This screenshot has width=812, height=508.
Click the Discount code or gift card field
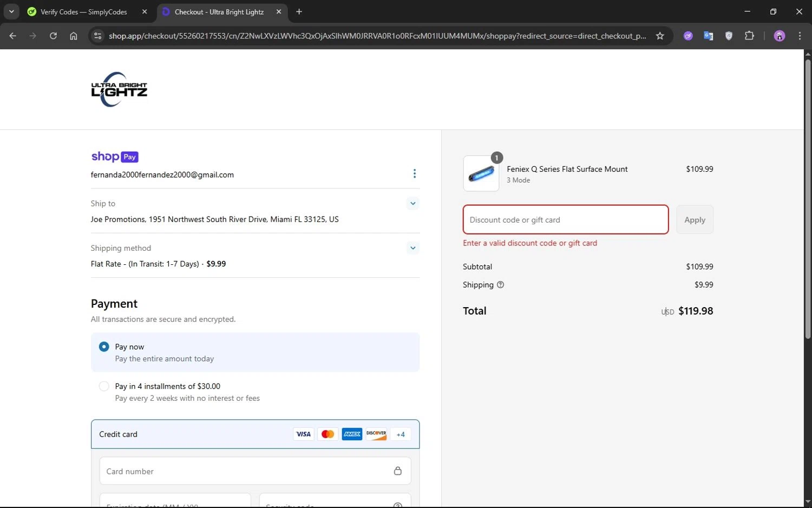point(566,220)
